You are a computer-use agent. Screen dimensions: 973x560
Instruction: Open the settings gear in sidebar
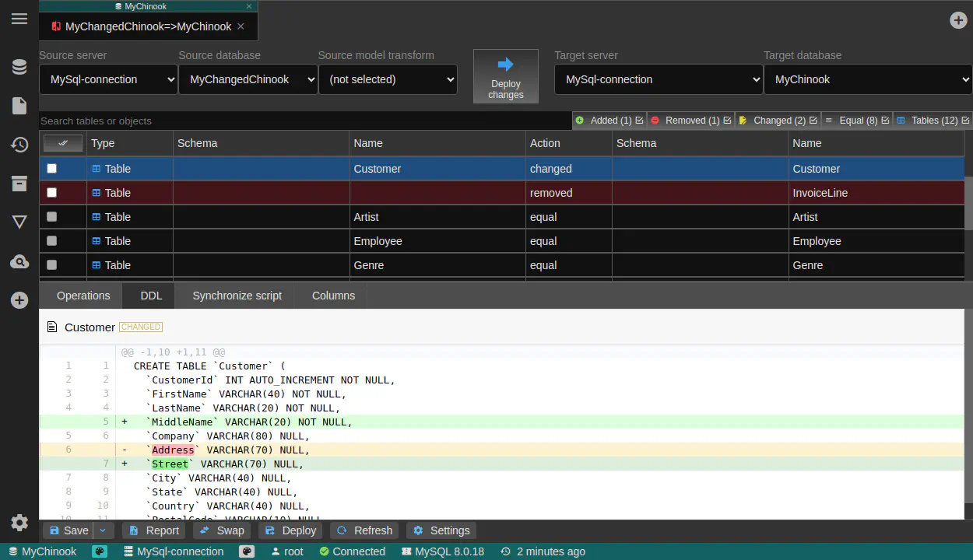click(19, 523)
